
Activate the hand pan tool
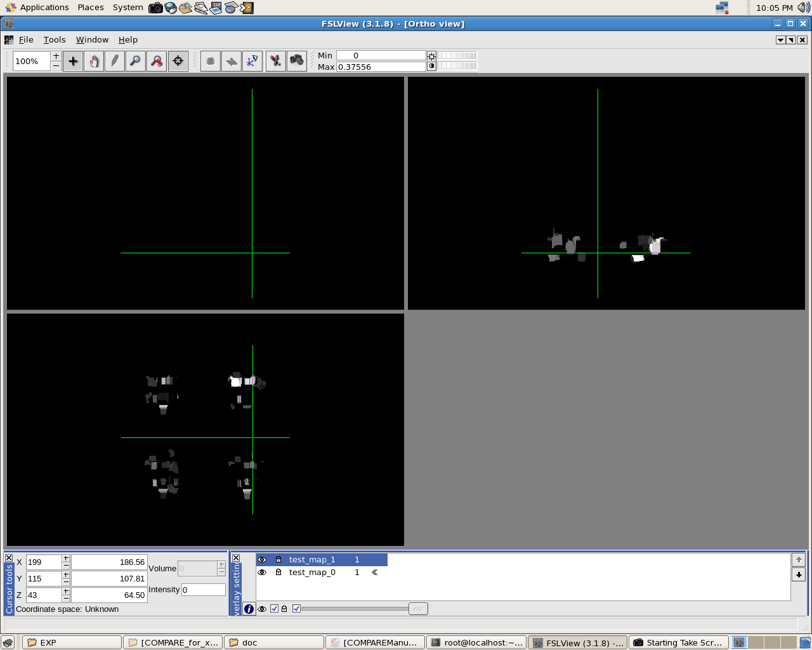click(x=94, y=62)
